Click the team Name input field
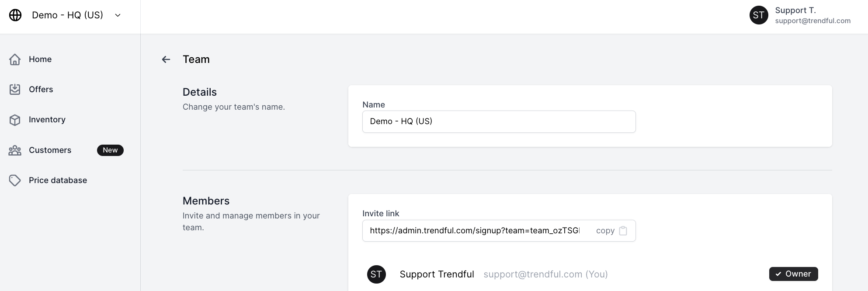868x291 pixels. pyautogui.click(x=499, y=121)
